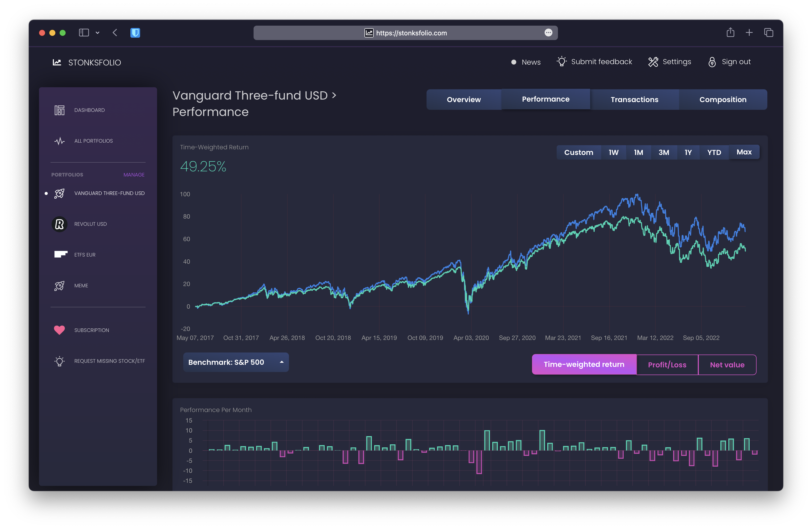Open a new tab with plus icon
Image resolution: width=812 pixels, height=529 pixels.
749,33
